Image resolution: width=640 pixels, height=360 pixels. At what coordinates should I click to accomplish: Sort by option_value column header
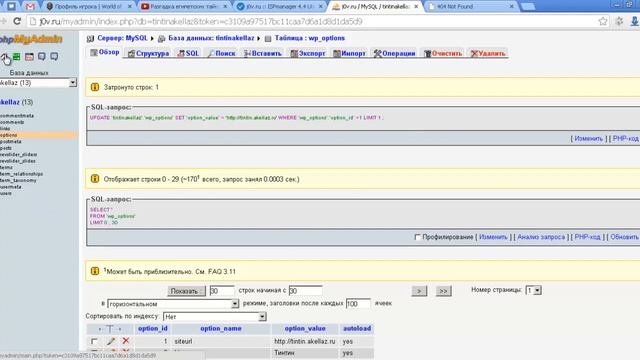(x=305, y=329)
